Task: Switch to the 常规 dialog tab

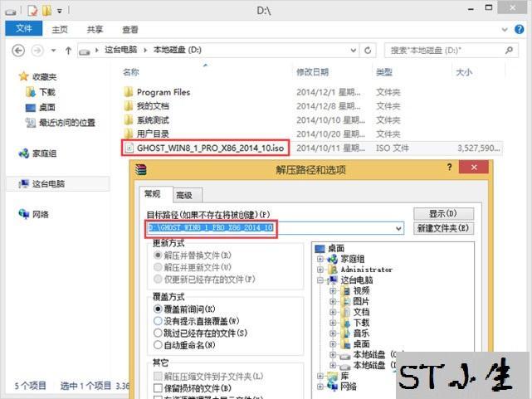Action: [153, 194]
